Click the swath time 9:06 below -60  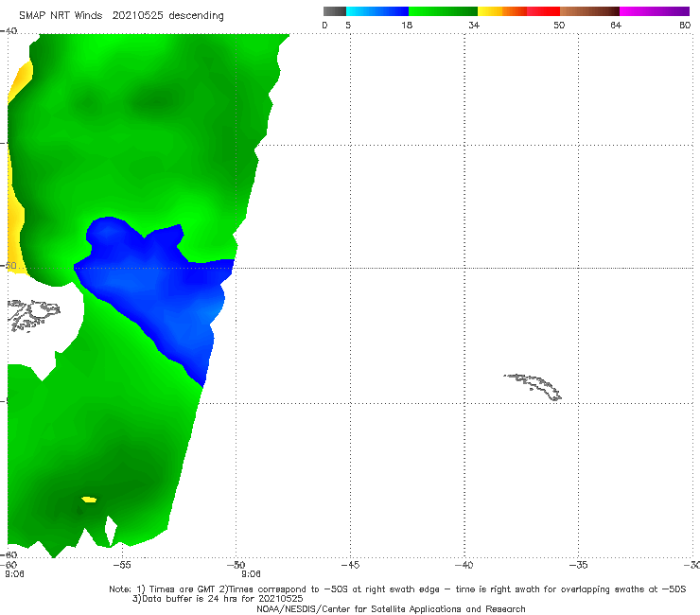pyautogui.click(x=14, y=574)
